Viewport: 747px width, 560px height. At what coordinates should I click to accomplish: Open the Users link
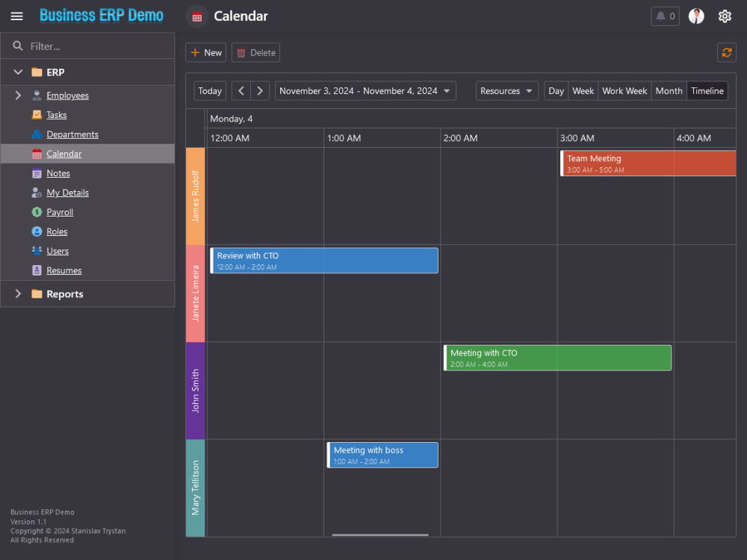58,250
